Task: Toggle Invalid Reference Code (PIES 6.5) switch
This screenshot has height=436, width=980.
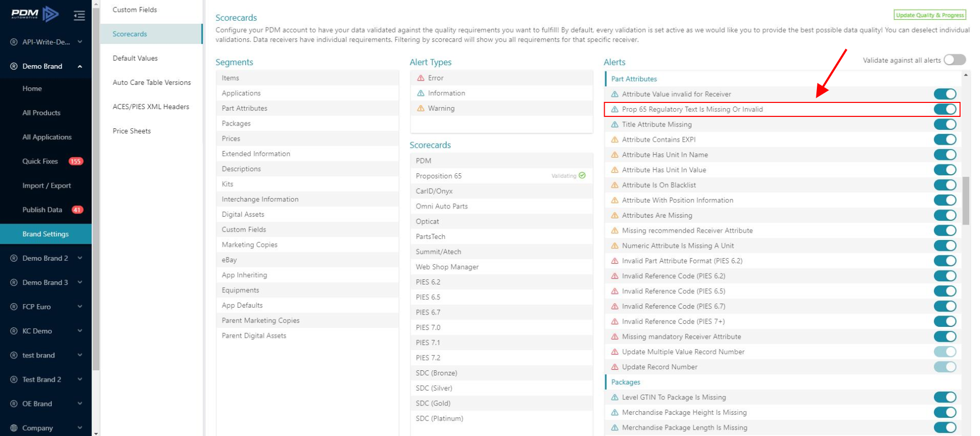Action: 945,291
